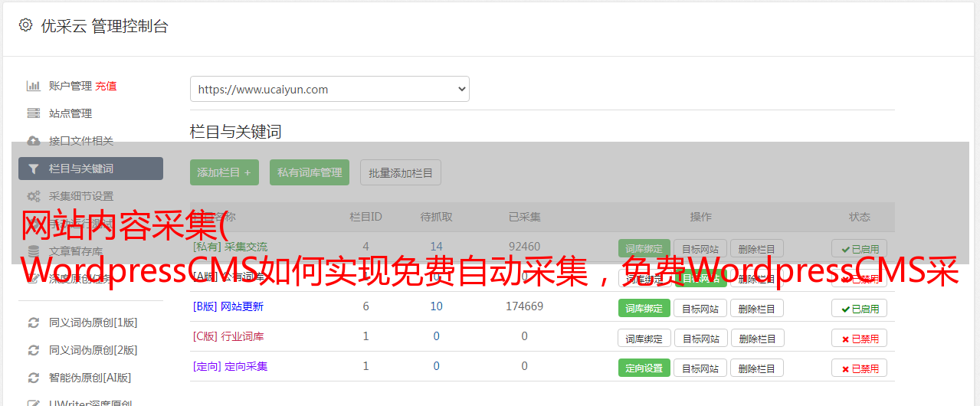This screenshot has height=406, width=980.
Task: Open 同义词伪原创[2版] in the sidebar
Action: (93, 350)
